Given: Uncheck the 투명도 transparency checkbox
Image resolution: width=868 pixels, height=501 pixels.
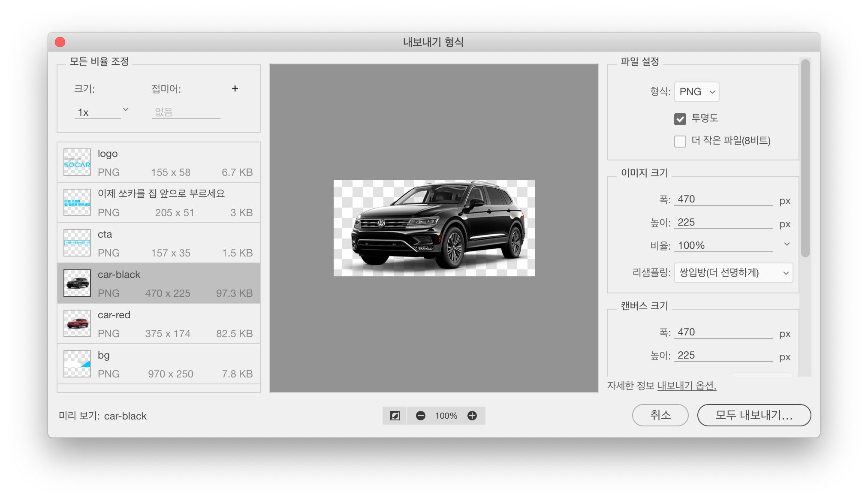Looking at the screenshot, I should [x=680, y=119].
